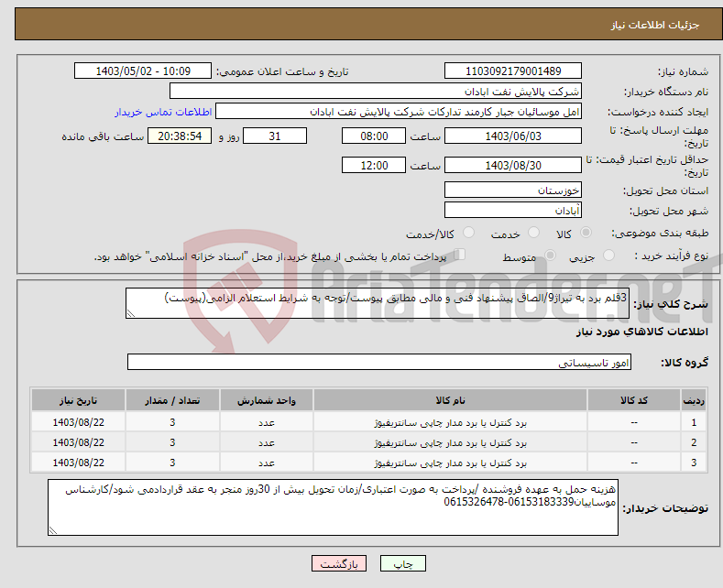Click item name in row 2
Image resolution: width=723 pixels, height=588 pixels.
[450, 443]
